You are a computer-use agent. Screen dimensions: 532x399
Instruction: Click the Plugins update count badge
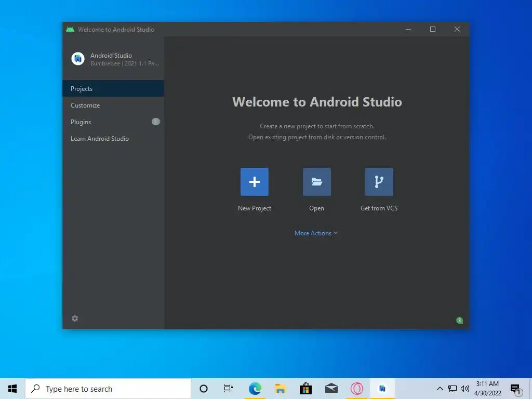[x=156, y=122]
